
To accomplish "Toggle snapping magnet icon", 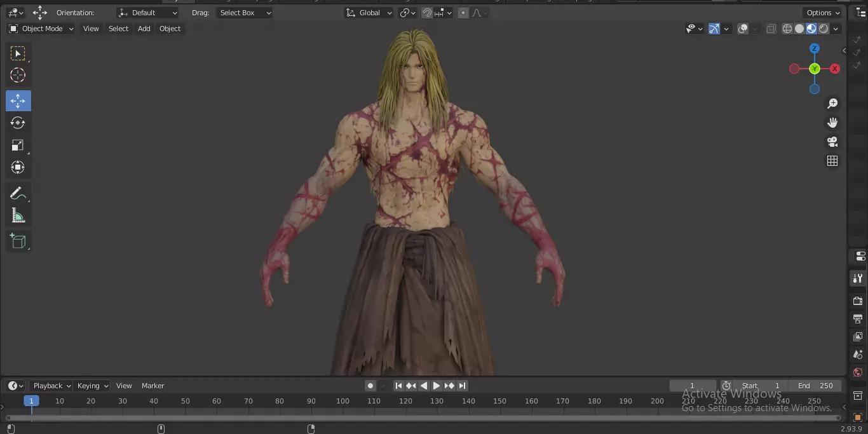I will [x=427, y=13].
